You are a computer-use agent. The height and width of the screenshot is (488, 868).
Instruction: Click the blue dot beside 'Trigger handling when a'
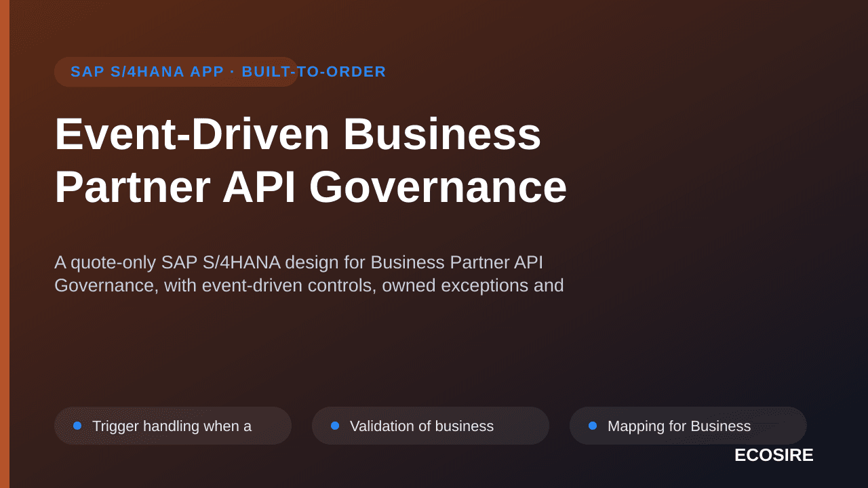77,426
